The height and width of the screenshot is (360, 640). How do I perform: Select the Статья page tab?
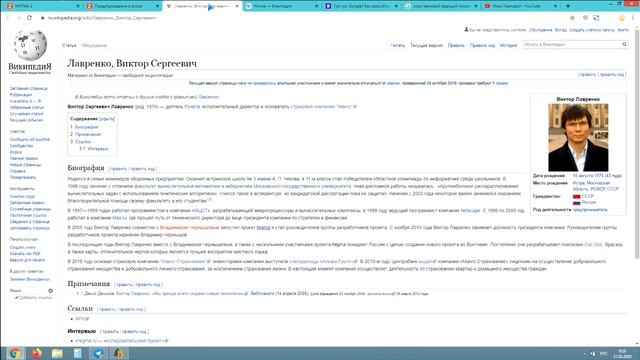tap(69, 45)
